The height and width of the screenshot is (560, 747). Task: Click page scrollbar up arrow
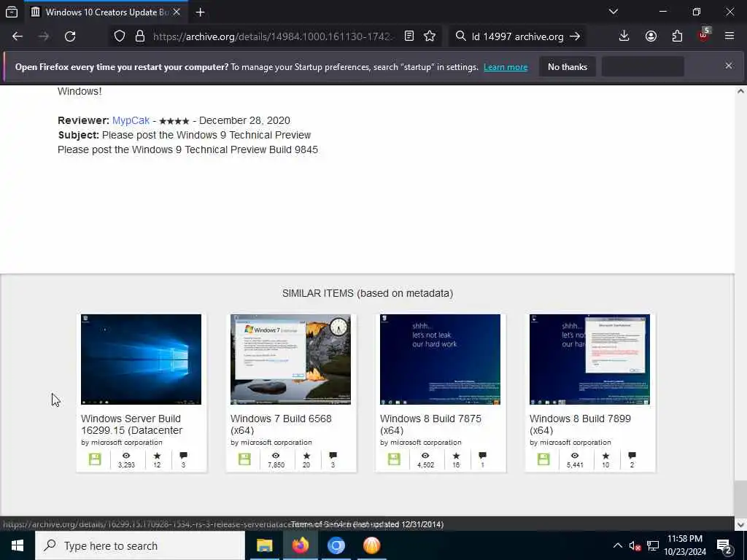740,91
